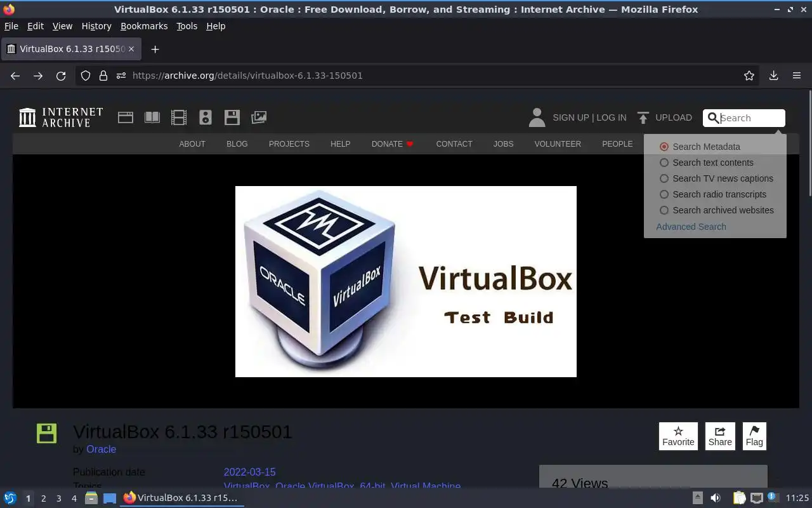Screen dimensions: 812x508
Task: Open the Firefox downloads panel
Action: [x=773, y=76]
